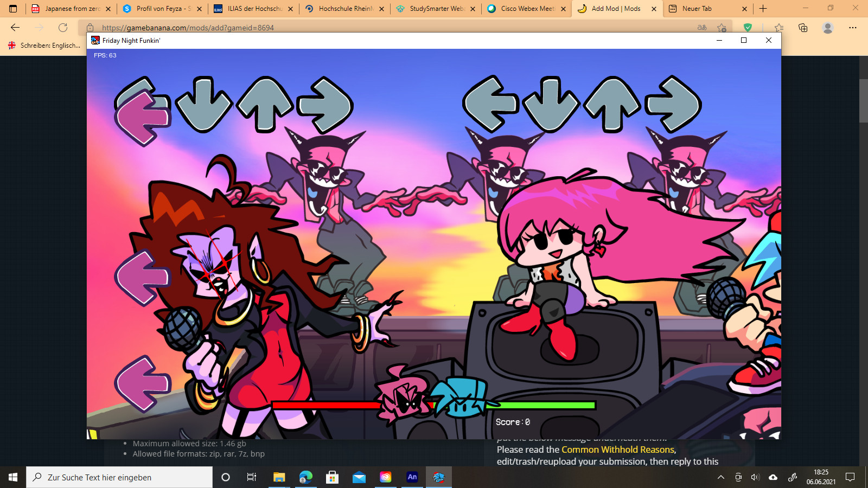Open the Edge settings and more menu

pyautogui.click(x=853, y=28)
